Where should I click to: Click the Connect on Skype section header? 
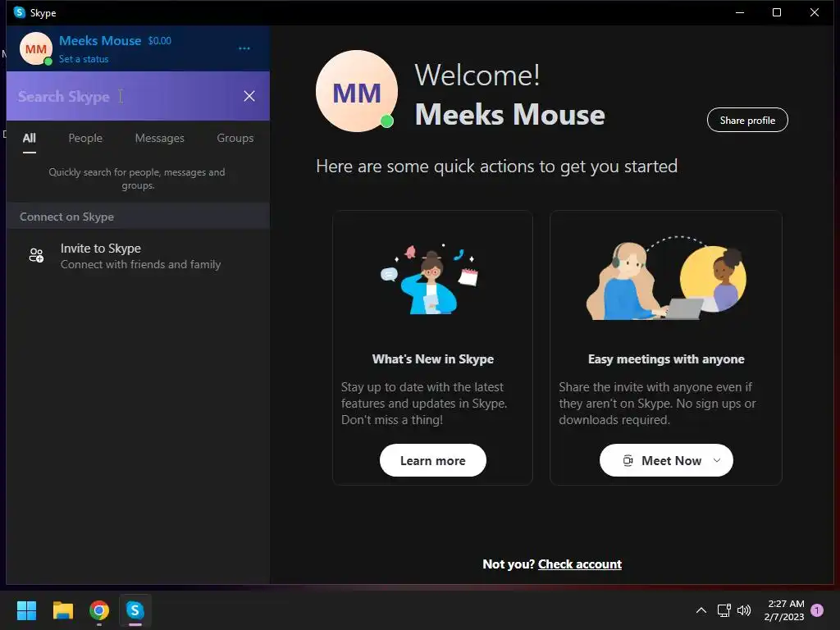pyautogui.click(x=138, y=217)
